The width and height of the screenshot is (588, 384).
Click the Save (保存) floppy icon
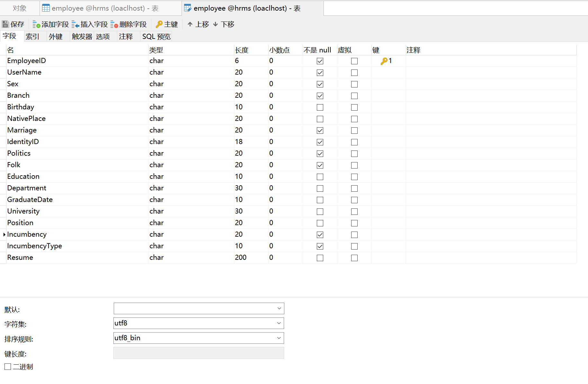tap(5, 24)
